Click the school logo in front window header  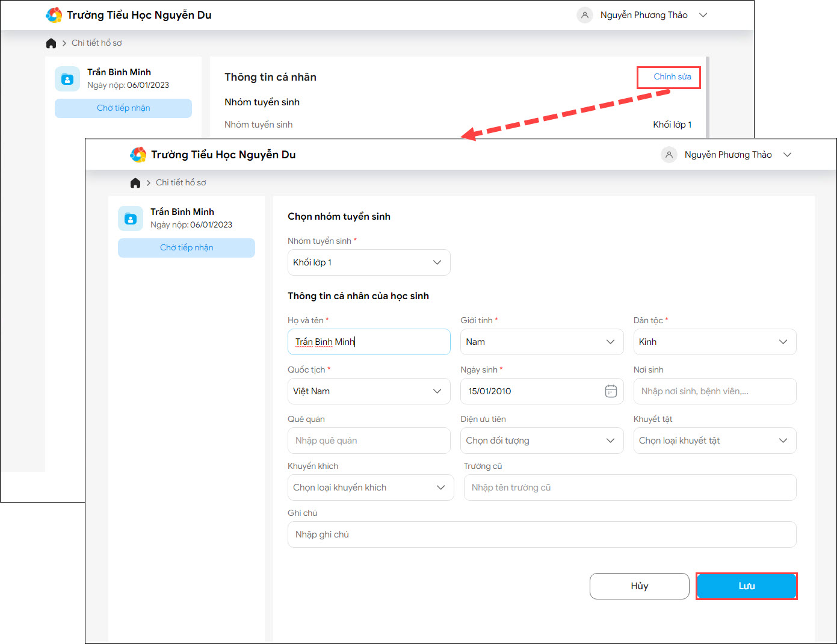click(138, 155)
